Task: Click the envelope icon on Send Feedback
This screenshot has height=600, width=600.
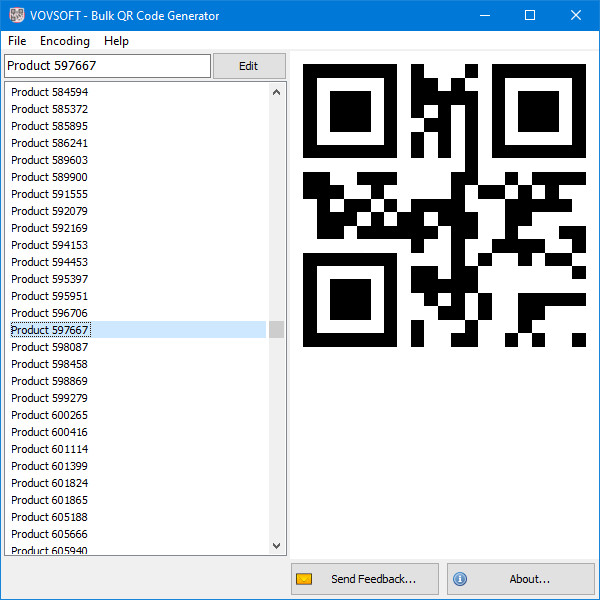Action: click(304, 579)
